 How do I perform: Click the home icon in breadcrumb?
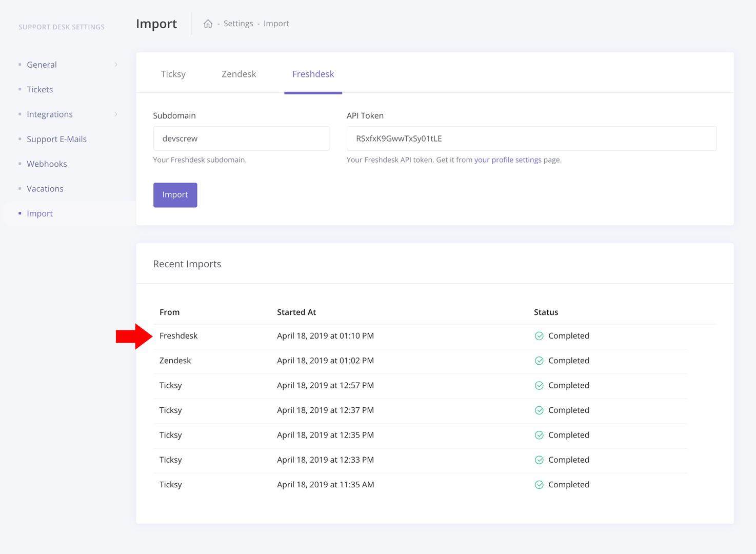208,24
